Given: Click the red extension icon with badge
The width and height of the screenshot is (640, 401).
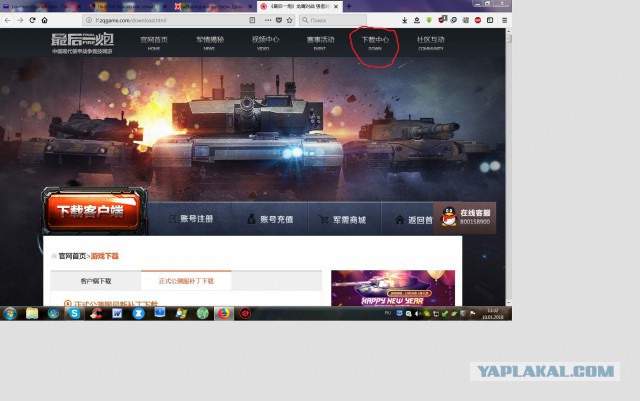Looking at the screenshot, I should point(442,19).
